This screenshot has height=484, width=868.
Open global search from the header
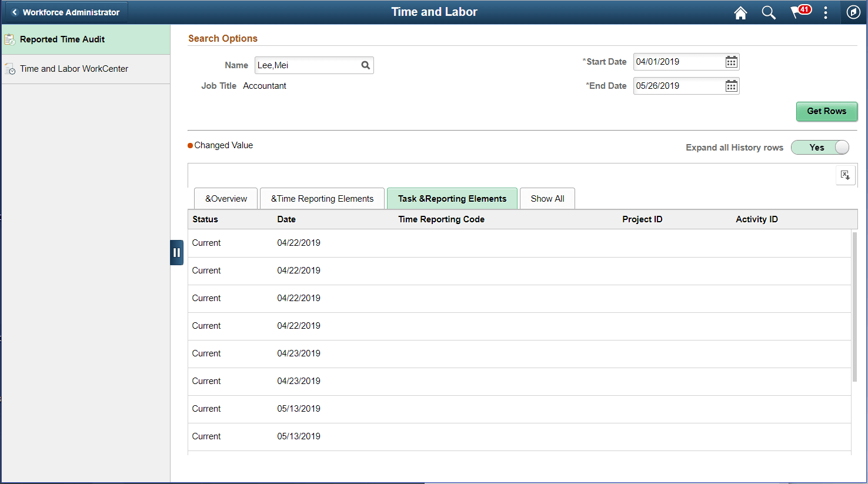pos(769,12)
